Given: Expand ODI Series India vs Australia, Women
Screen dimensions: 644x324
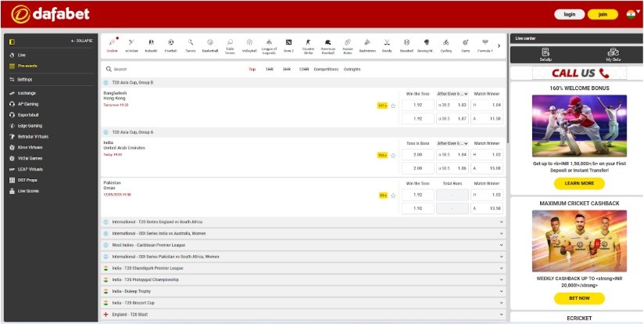Looking at the screenshot, I should (x=303, y=233).
